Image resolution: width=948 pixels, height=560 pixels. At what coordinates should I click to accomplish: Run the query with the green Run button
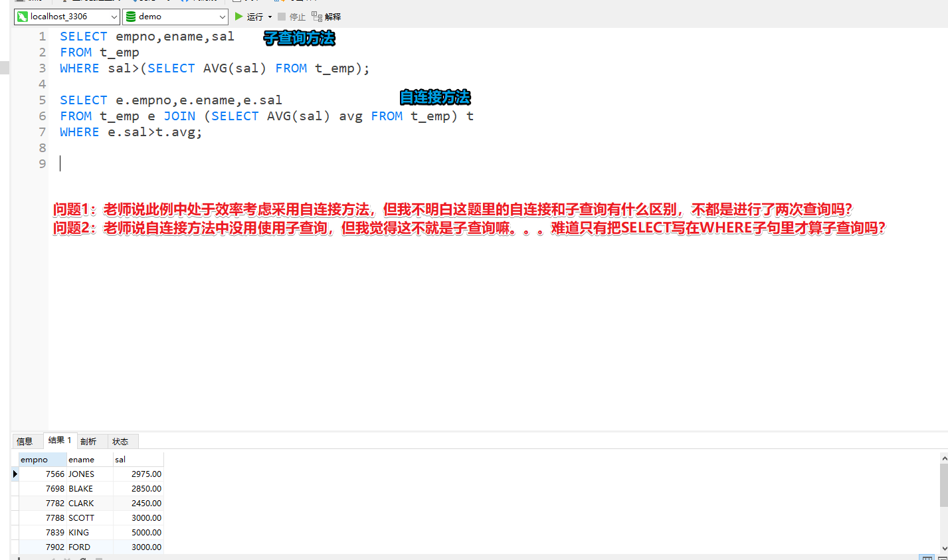pos(249,17)
